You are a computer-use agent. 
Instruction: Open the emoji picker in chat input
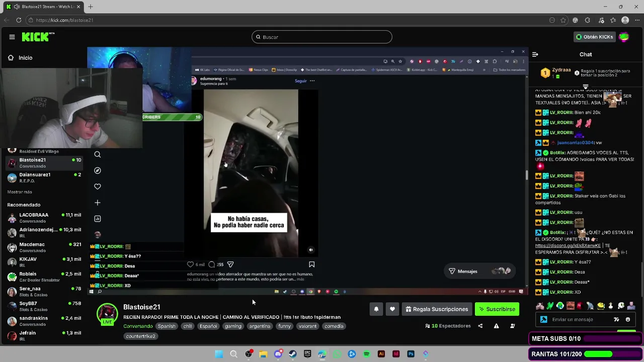[627, 320]
